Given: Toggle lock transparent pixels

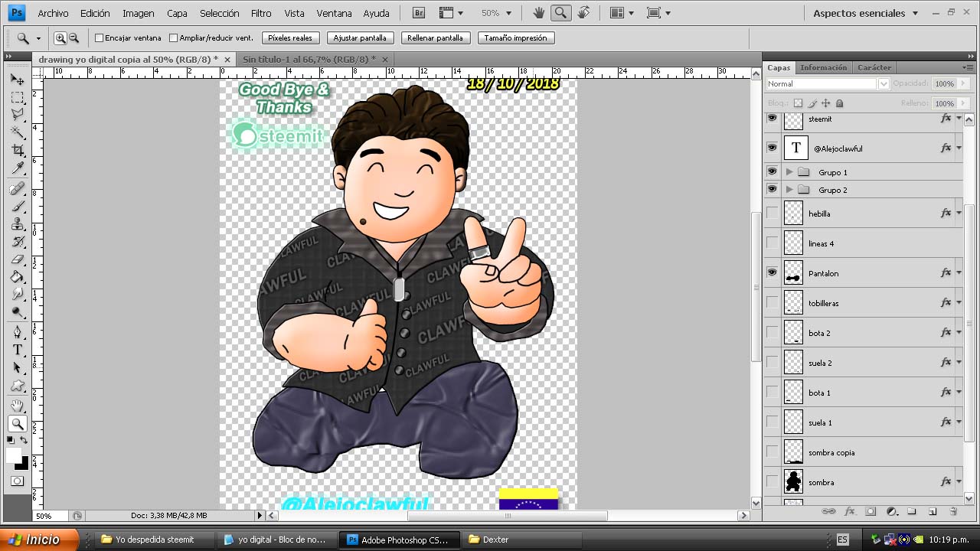Looking at the screenshot, I should click(798, 103).
